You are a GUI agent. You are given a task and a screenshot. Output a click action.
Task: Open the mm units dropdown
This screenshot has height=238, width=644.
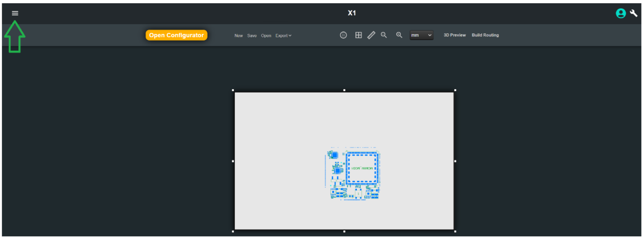coord(421,35)
